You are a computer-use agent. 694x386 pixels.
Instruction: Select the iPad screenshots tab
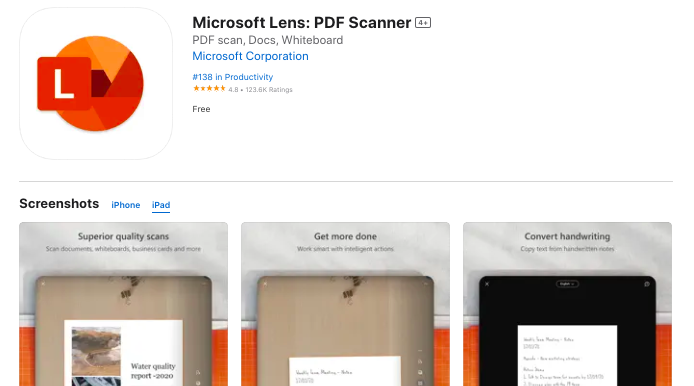[161, 205]
